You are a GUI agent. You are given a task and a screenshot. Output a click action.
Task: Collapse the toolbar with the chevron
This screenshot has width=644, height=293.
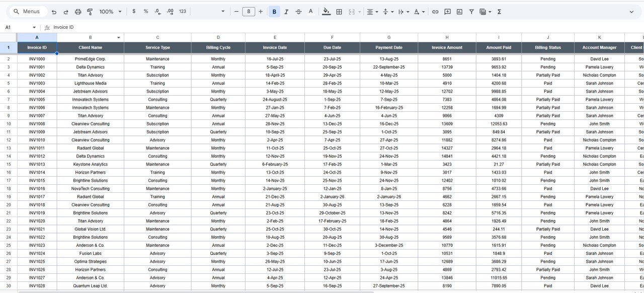(x=632, y=11)
